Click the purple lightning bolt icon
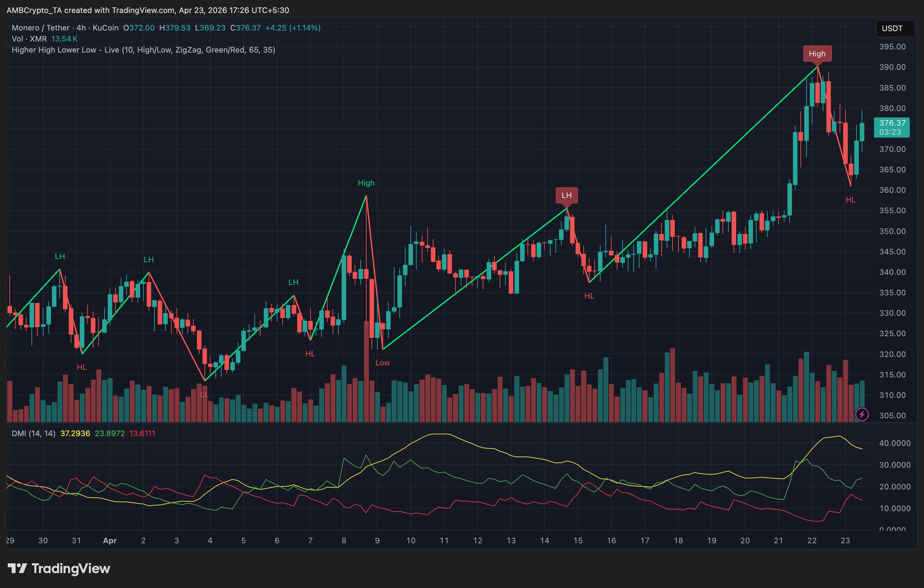The image size is (924, 588). pos(862,414)
